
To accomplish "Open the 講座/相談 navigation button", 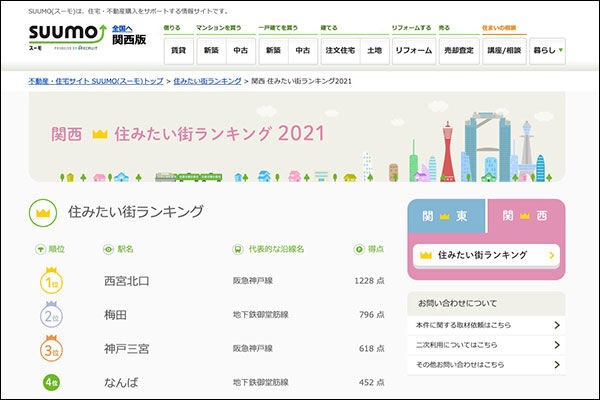I will (x=504, y=51).
